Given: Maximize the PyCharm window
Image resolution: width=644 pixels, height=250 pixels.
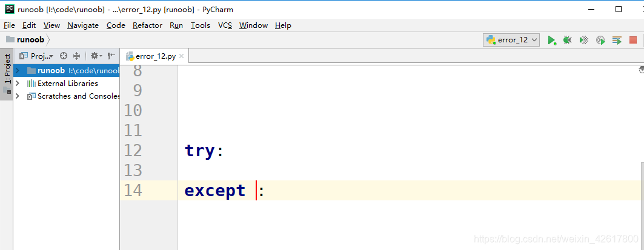Looking at the screenshot, I should [618, 9].
